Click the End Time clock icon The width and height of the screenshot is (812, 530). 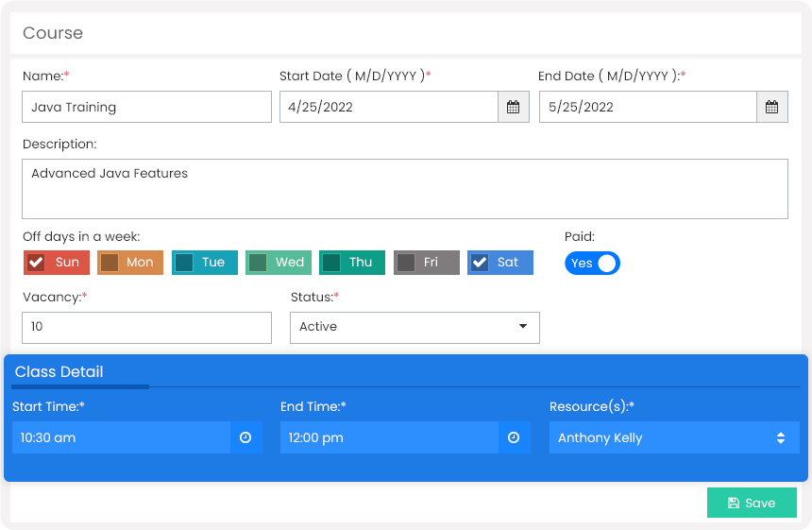[514, 437]
